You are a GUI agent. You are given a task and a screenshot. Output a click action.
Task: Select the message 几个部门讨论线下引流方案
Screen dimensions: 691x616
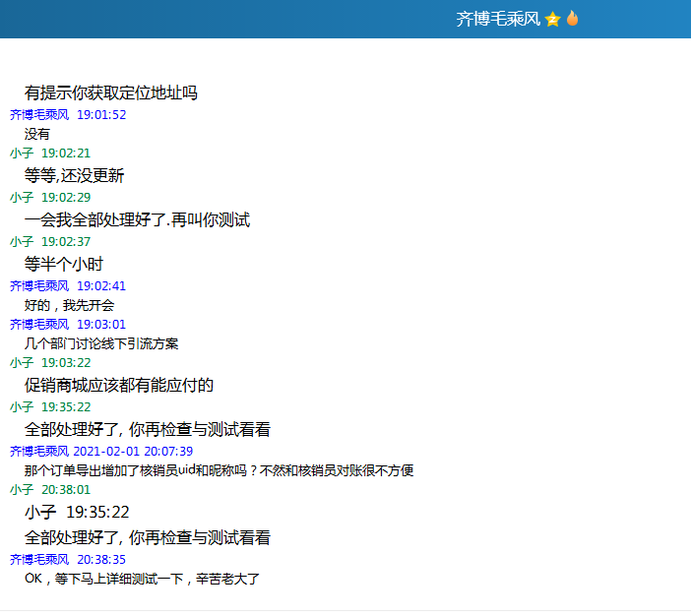[101, 343]
